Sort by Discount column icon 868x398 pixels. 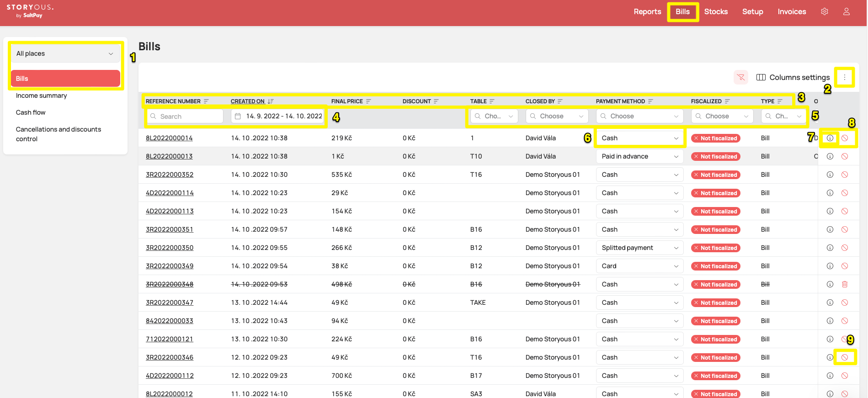[436, 101]
